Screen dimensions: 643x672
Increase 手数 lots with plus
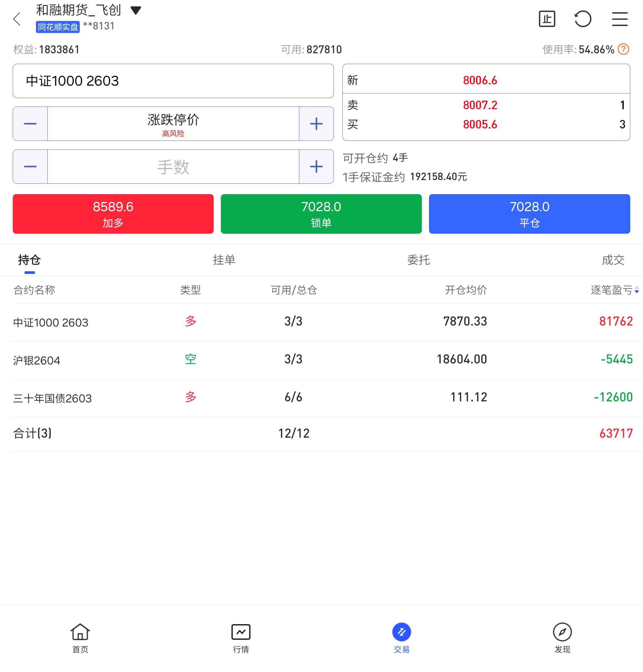(x=316, y=167)
